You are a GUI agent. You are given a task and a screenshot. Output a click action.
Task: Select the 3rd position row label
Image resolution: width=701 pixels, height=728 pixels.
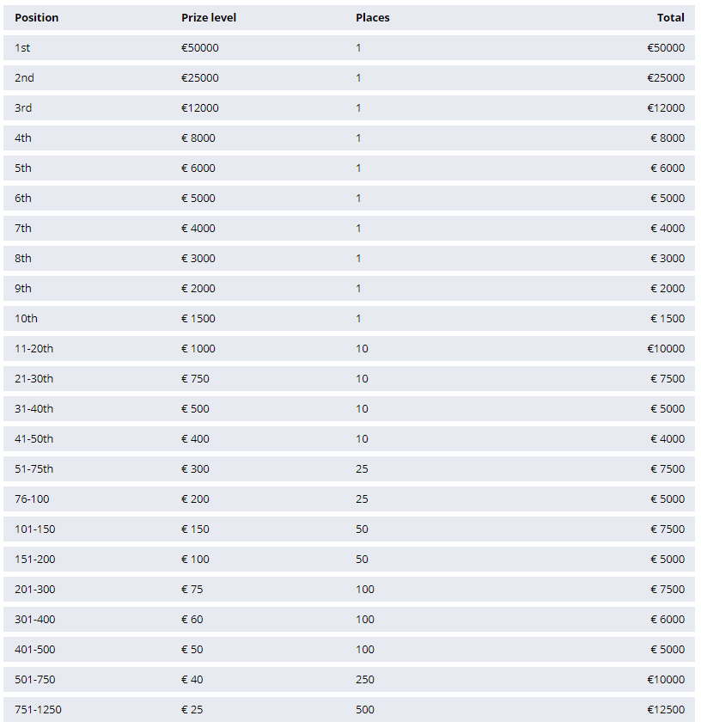click(x=23, y=108)
